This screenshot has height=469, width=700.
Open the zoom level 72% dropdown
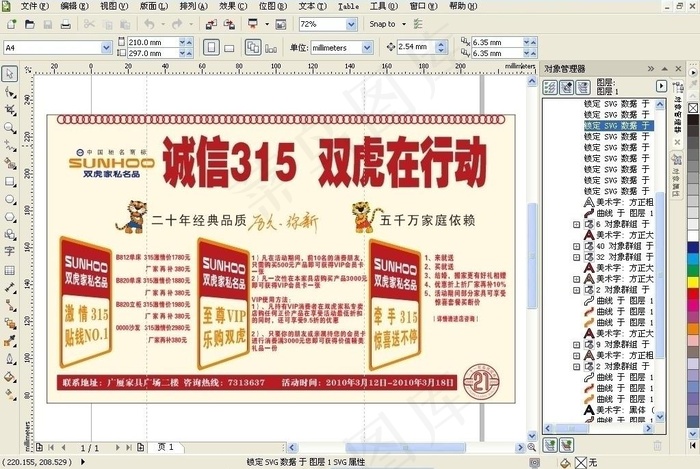click(x=351, y=24)
